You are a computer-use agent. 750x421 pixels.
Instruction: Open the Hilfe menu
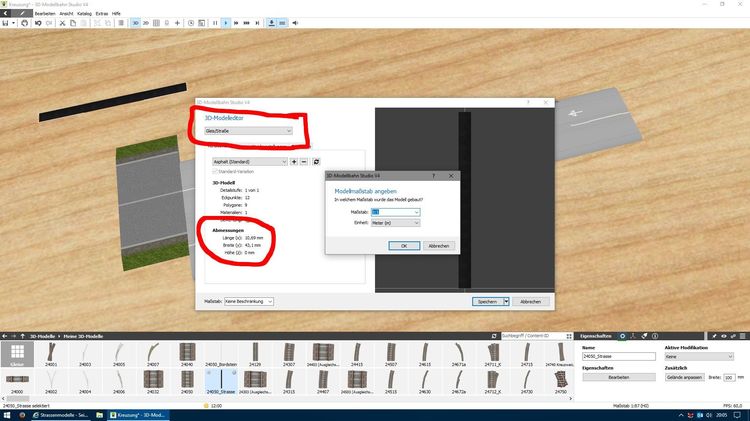coord(116,13)
